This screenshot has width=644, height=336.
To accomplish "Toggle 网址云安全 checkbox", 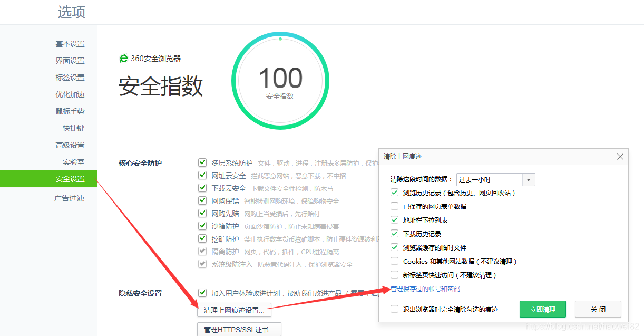I will click(x=202, y=175).
